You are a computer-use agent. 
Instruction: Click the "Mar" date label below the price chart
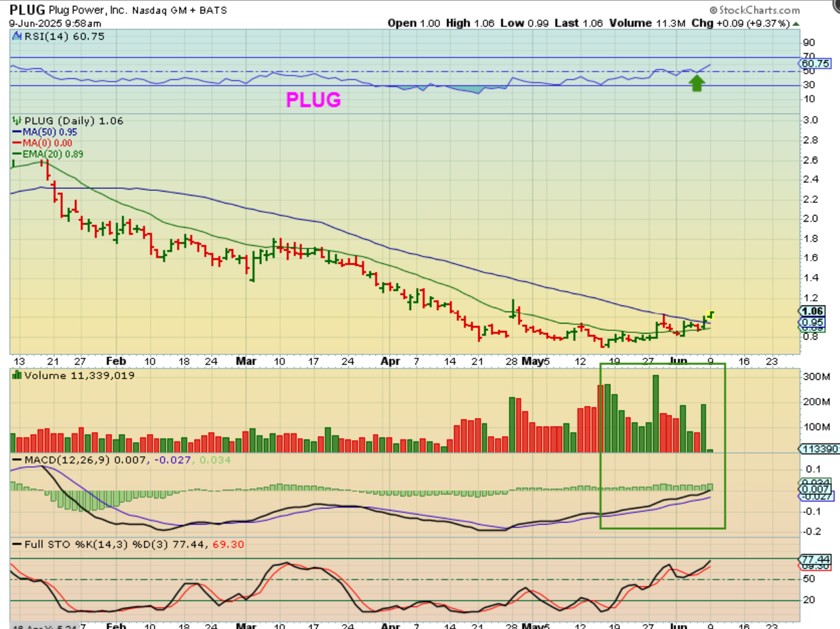(247, 360)
